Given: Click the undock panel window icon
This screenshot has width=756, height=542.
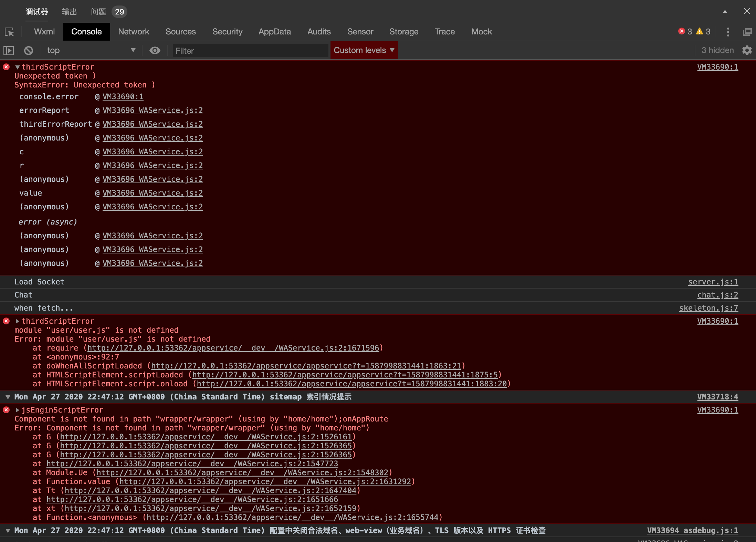Looking at the screenshot, I should [747, 32].
